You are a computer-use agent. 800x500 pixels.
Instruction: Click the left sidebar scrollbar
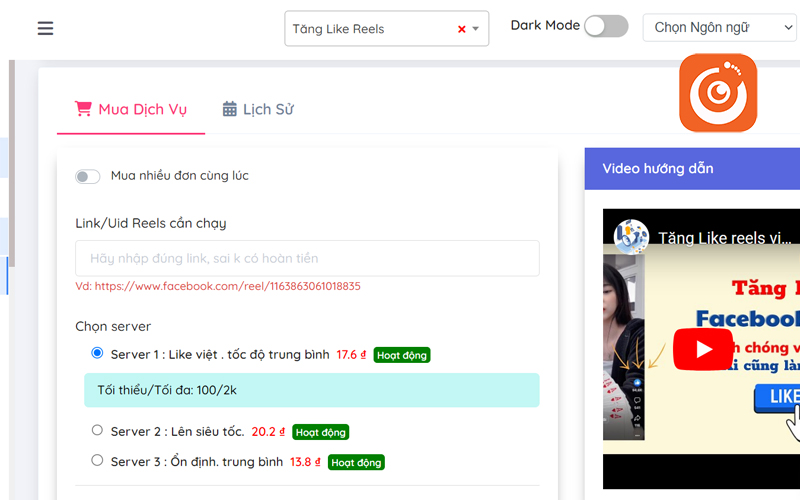point(12,163)
